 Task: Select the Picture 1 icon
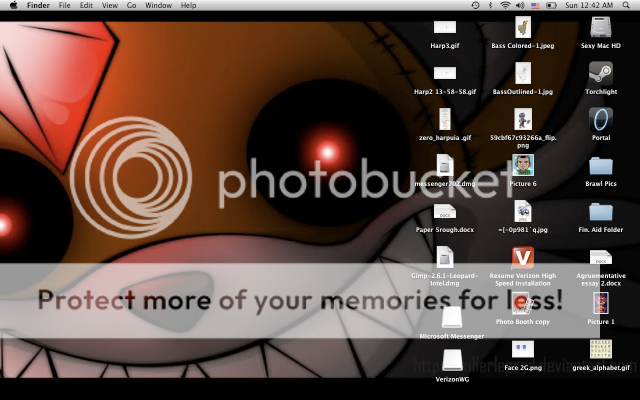(x=601, y=304)
